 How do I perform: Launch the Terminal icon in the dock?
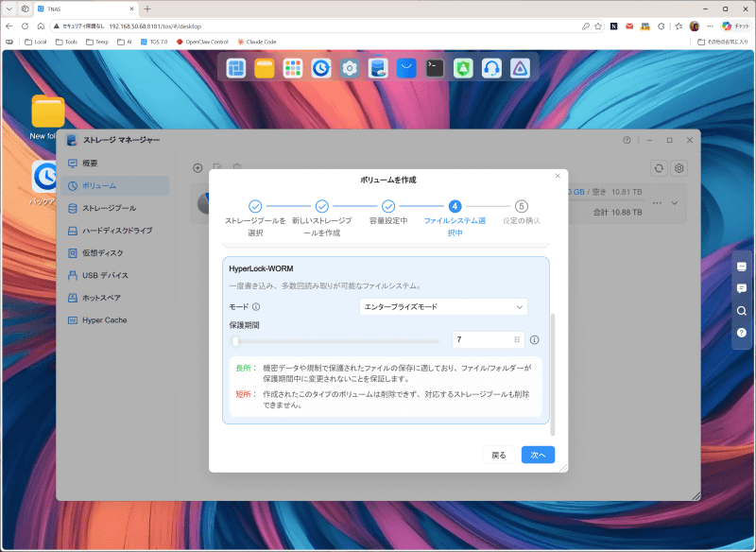(435, 68)
